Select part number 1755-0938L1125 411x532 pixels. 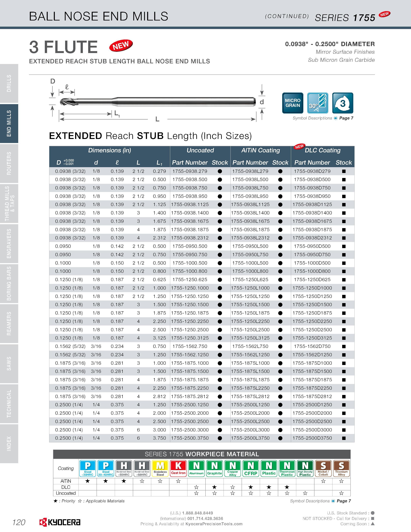click(x=250, y=205)
